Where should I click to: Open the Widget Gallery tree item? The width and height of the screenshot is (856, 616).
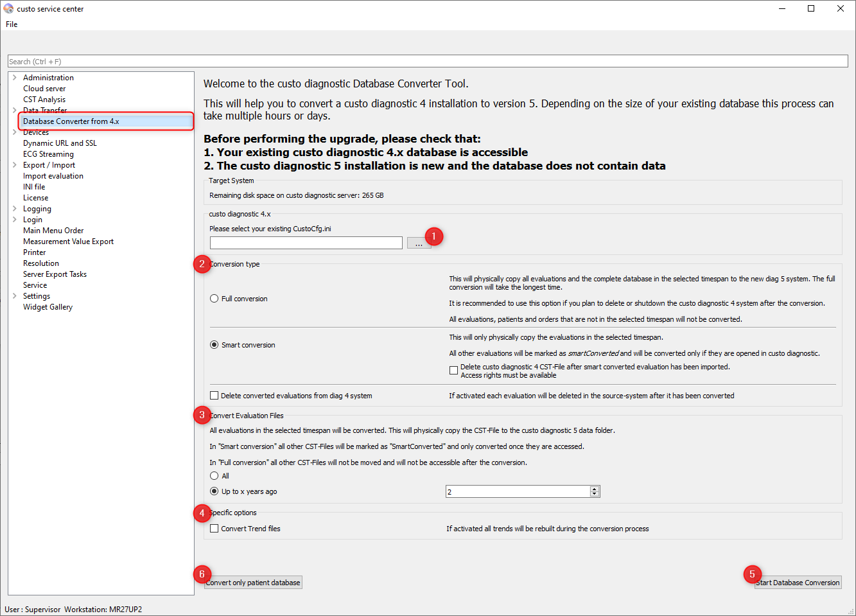pyautogui.click(x=48, y=307)
